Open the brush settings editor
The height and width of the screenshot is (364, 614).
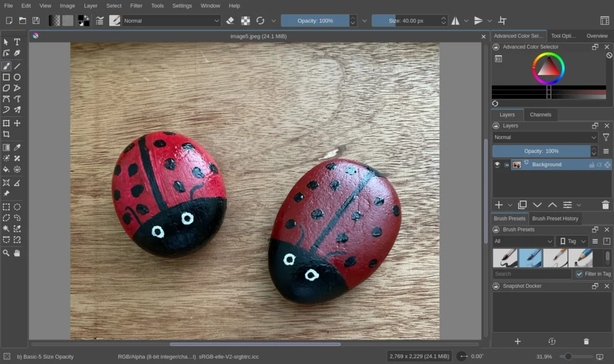click(x=100, y=21)
